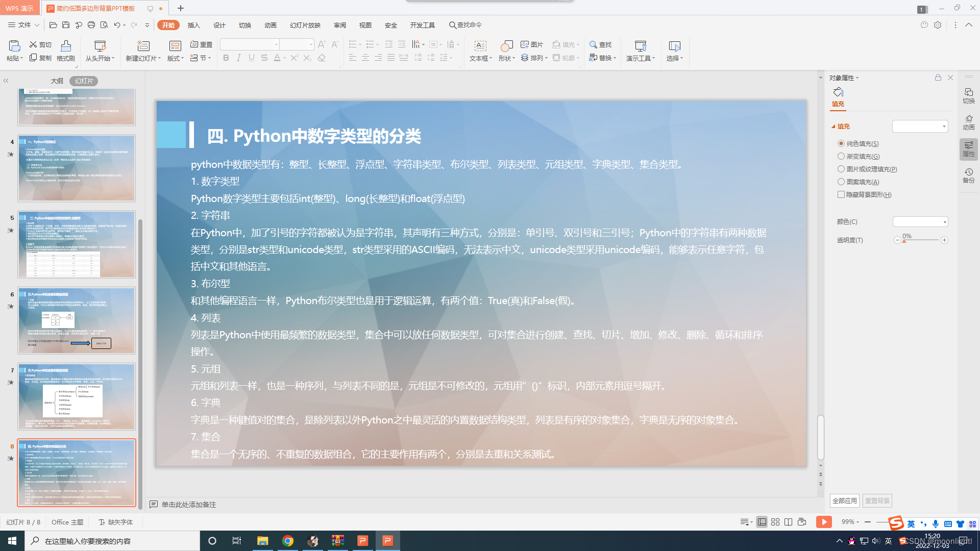The height and width of the screenshot is (551, 980).
Task: Switch to slide sorter view icon
Action: coord(775,522)
